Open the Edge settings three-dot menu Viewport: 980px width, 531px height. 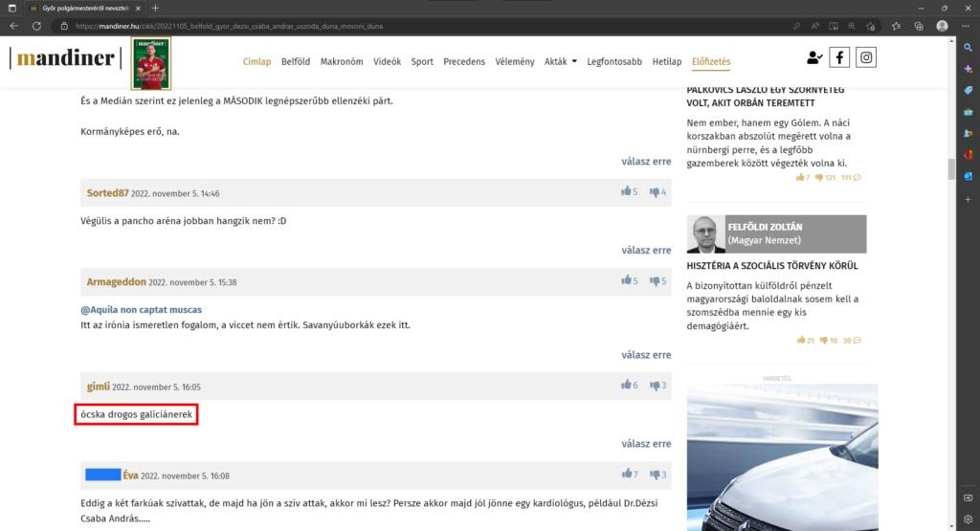click(x=966, y=26)
